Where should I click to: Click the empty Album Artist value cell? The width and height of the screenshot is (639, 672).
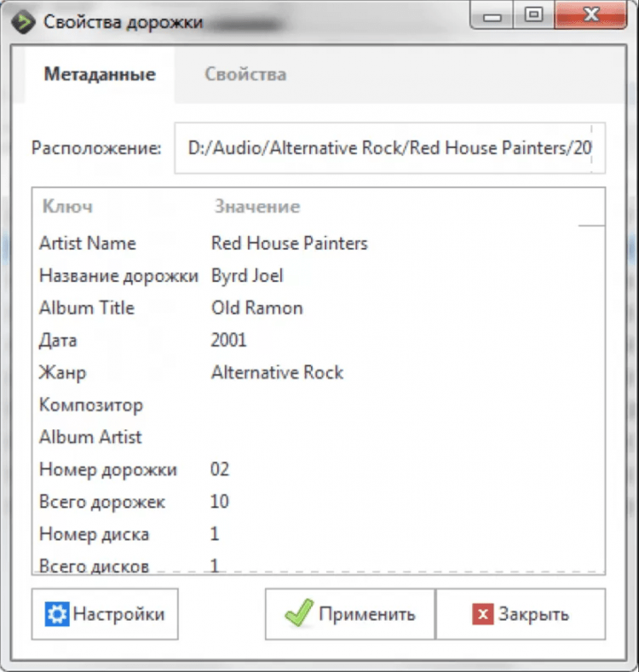click(341, 437)
